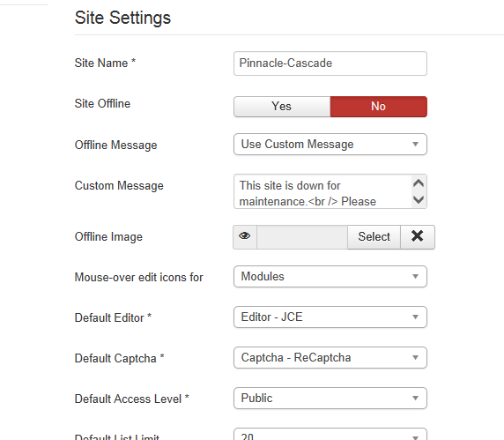The width and height of the screenshot is (504, 440).
Task: Open the Default List Limit dropdown
Action: tap(330, 434)
